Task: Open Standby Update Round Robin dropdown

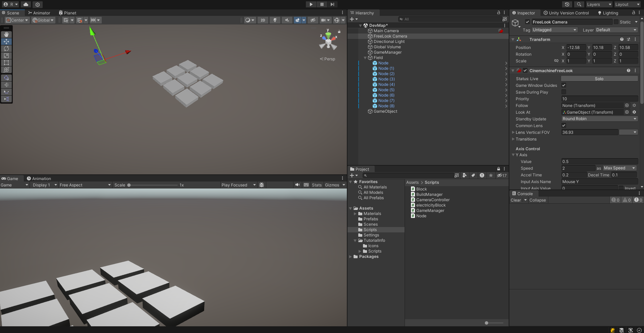Action: coord(600,119)
